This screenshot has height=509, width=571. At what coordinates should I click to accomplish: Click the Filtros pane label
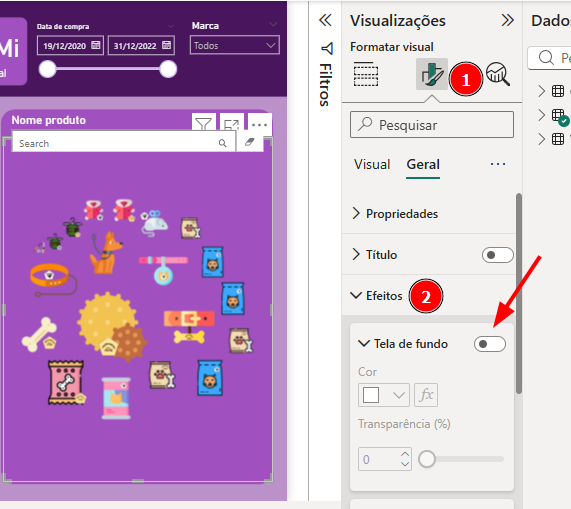(x=326, y=85)
